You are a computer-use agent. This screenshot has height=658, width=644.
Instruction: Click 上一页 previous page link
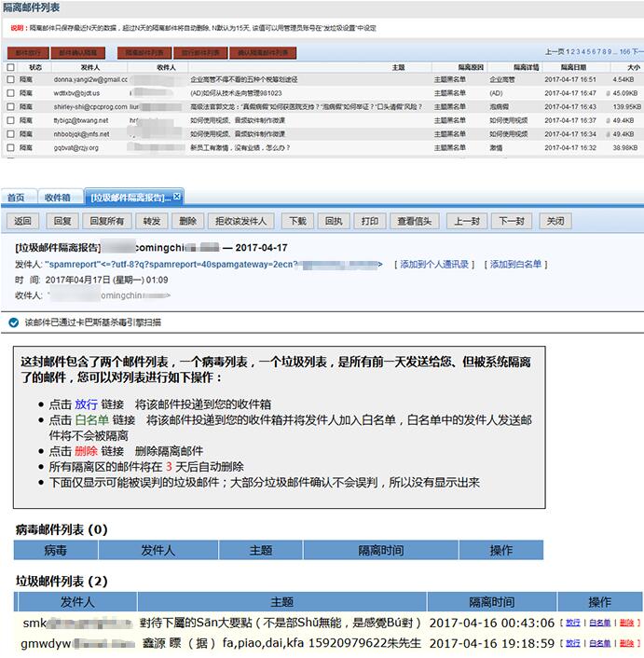tap(555, 51)
